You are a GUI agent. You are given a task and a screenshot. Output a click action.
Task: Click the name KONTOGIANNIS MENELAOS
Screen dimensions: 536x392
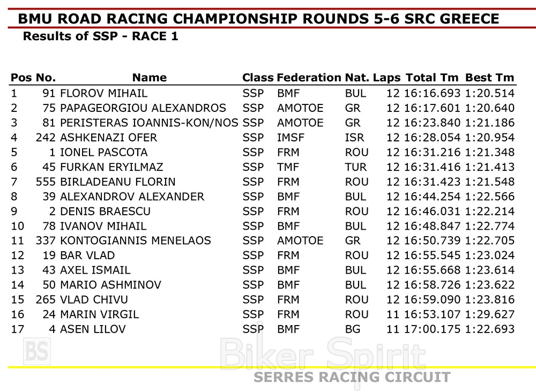[135, 241]
